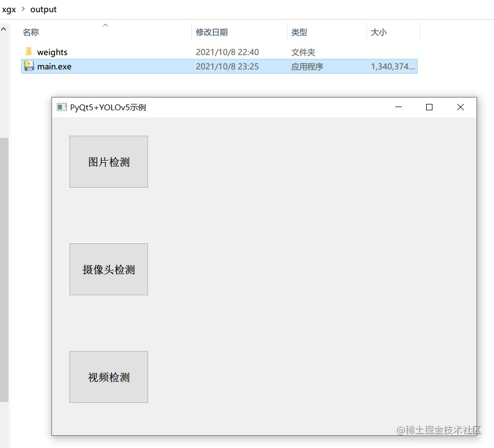Click the 2021/10/8 22:40 date cell
This screenshot has width=494, height=448.
227,52
